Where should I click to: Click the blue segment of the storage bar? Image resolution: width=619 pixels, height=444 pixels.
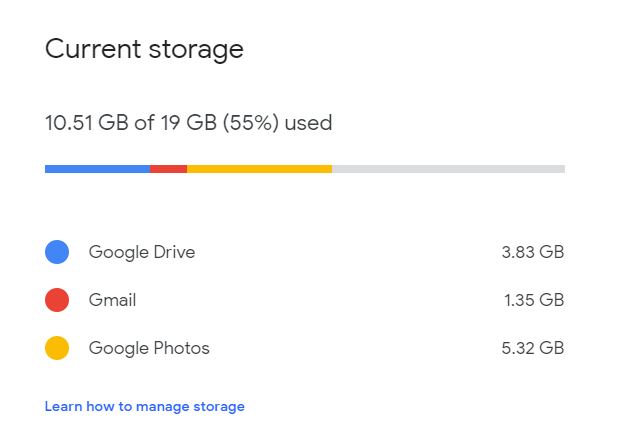pyautogui.click(x=98, y=169)
